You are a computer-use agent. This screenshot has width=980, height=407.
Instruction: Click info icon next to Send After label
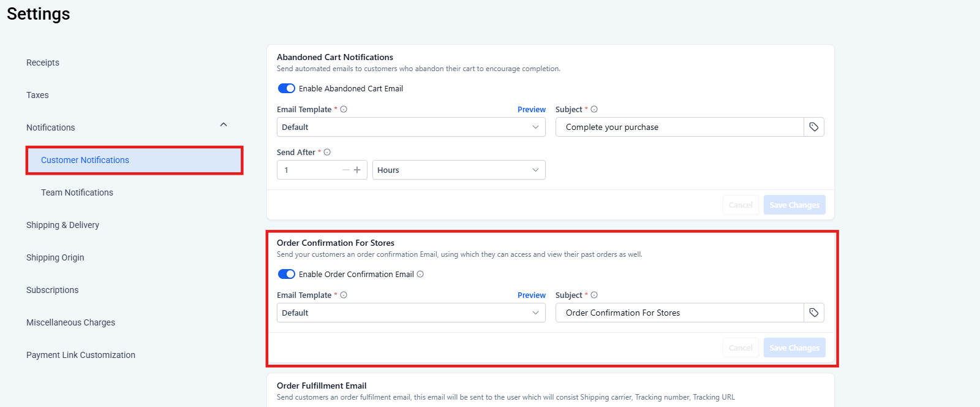click(327, 152)
